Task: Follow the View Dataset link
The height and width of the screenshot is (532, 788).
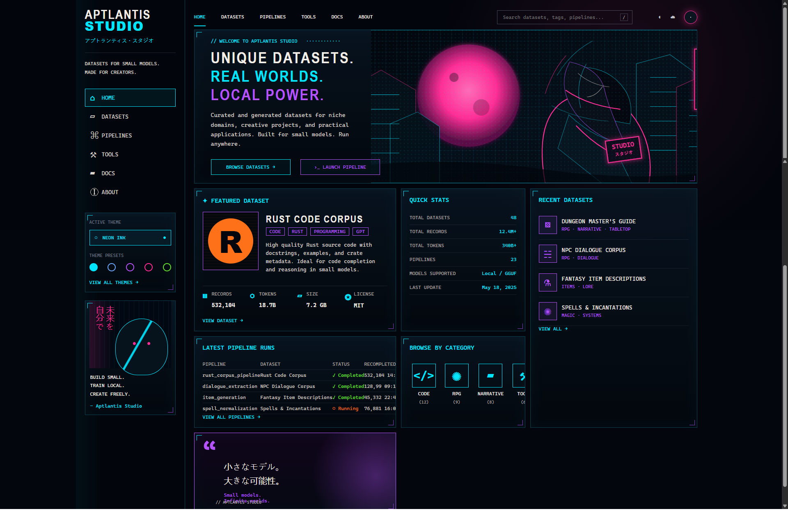Action: [x=223, y=321]
